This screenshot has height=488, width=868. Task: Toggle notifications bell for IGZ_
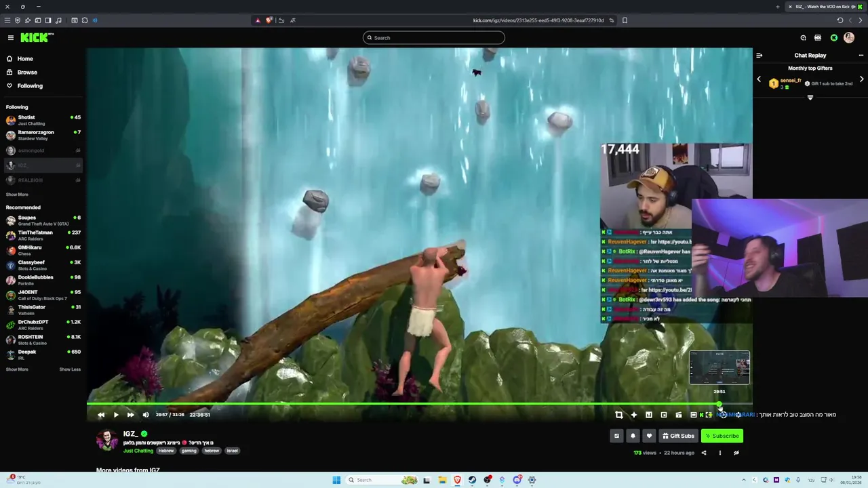633,436
